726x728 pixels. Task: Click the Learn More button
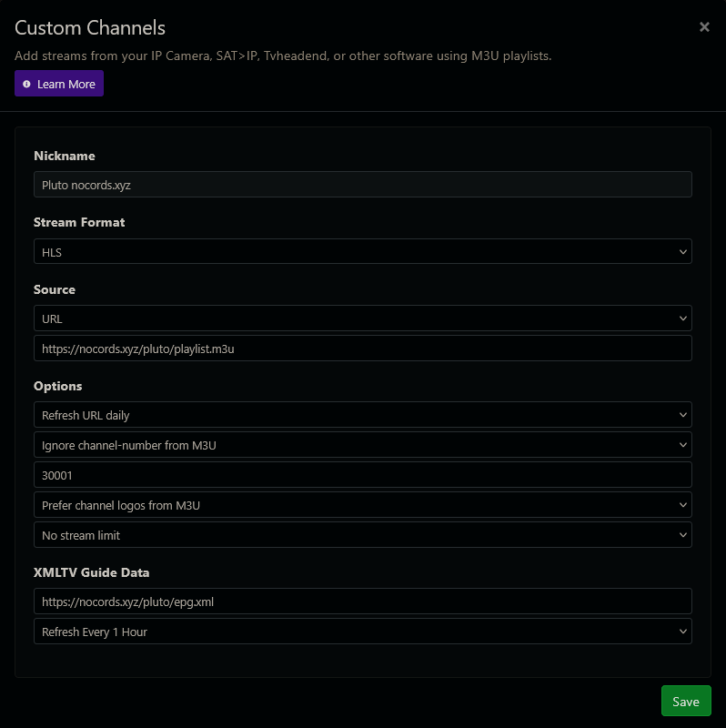tap(58, 83)
